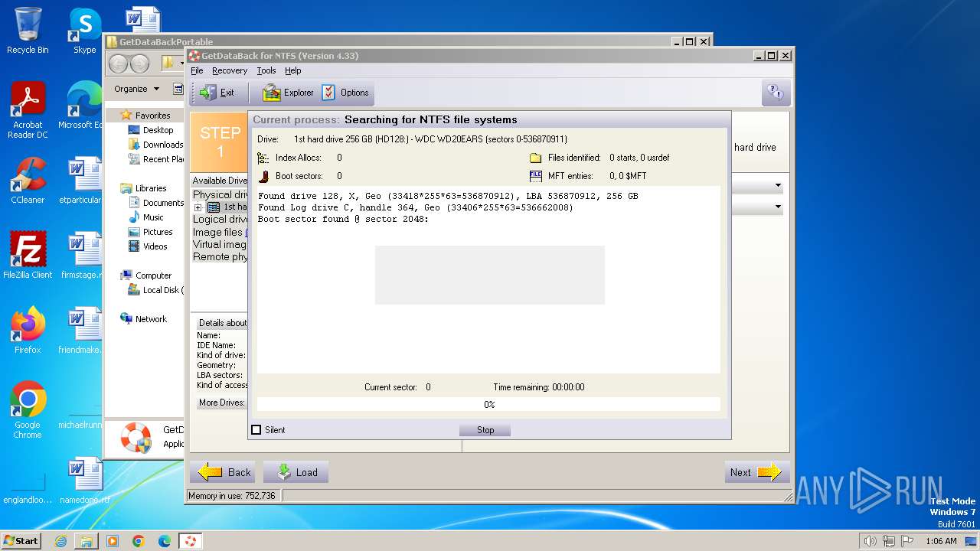Open Windows Media Player from the taskbar
This screenshot has height=551, width=980.
tap(113, 541)
